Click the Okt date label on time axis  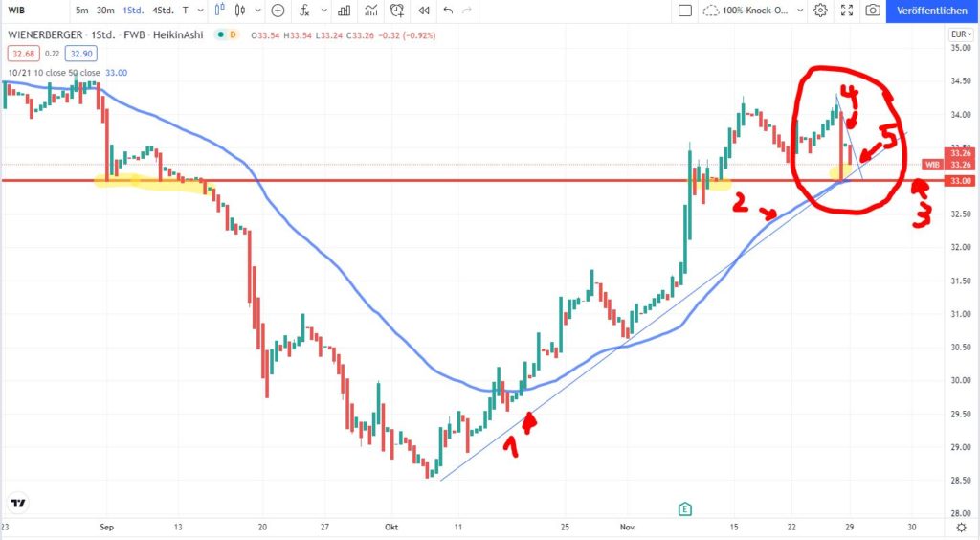pyautogui.click(x=391, y=527)
